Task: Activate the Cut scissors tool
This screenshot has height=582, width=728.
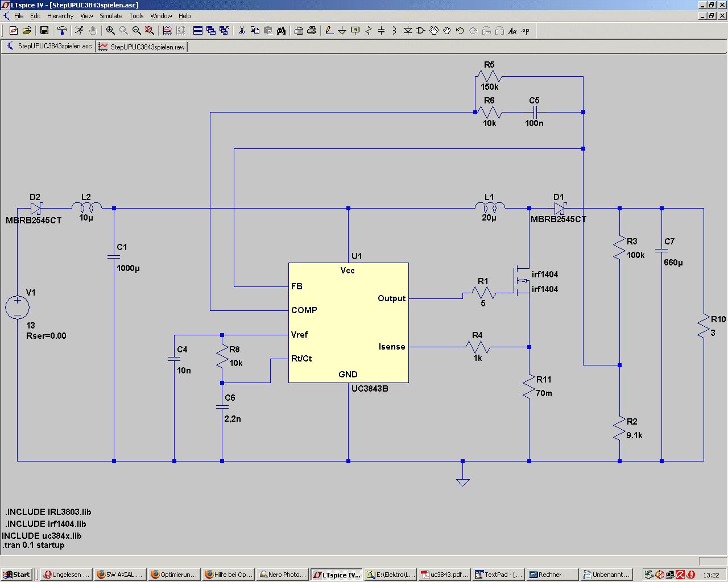Action: pyautogui.click(x=242, y=31)
